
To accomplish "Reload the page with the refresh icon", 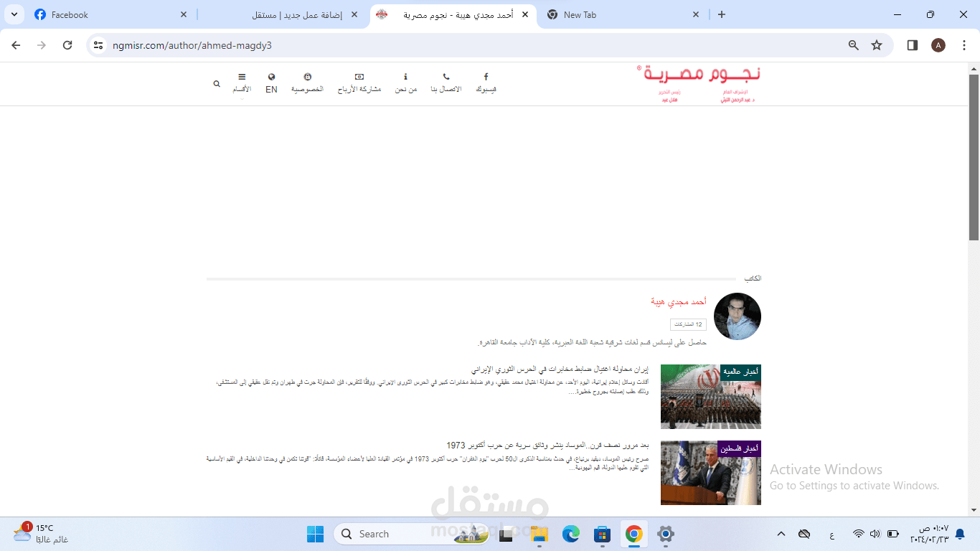I will 67,45.
